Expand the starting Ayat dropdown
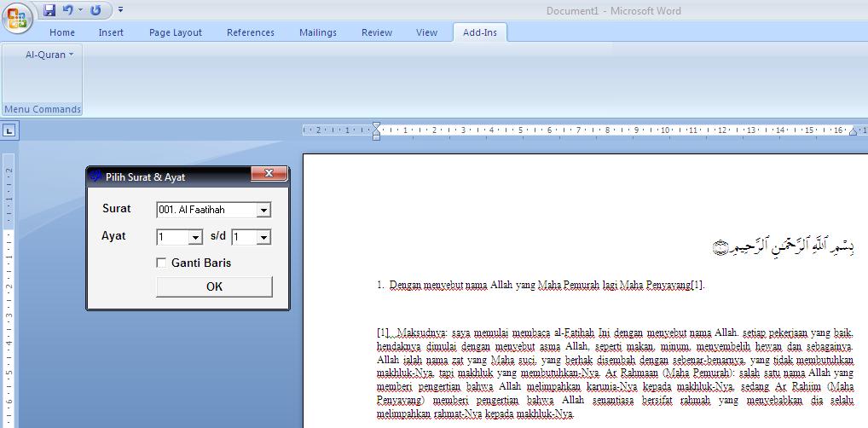Viewport: 868px width, 428px height. pyautogui.click(x=196, y=238)
